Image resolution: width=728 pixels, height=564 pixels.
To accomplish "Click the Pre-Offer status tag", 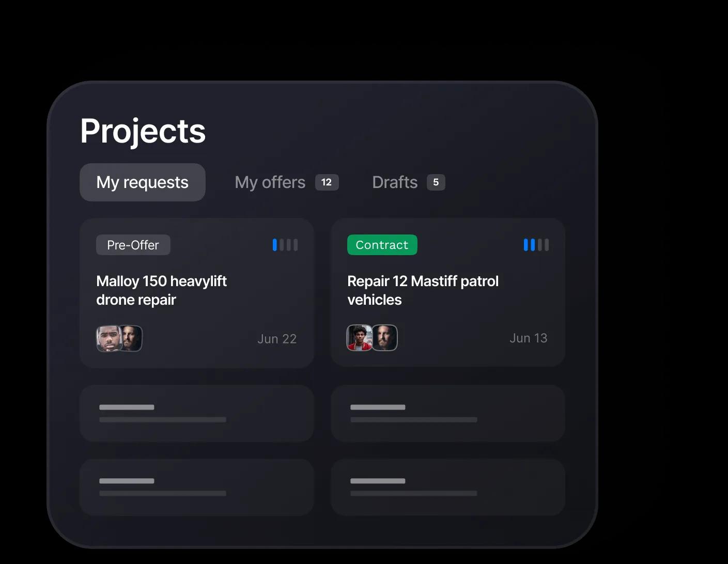I will (133, 245).
